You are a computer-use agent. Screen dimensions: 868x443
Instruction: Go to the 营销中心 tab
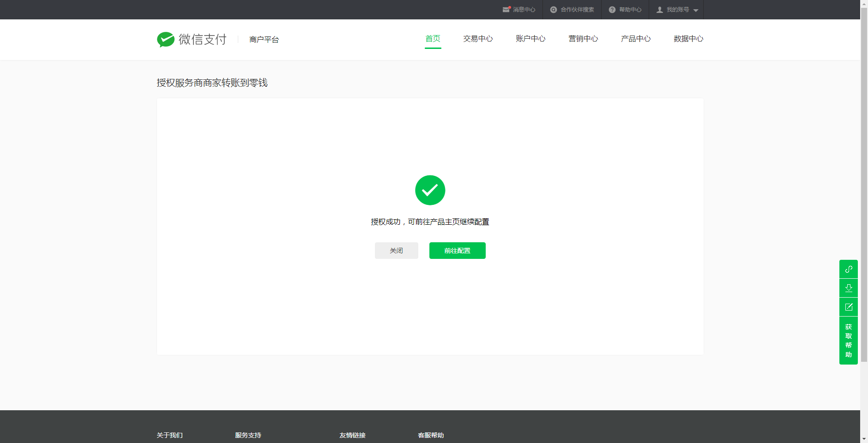tap(583, 39)
